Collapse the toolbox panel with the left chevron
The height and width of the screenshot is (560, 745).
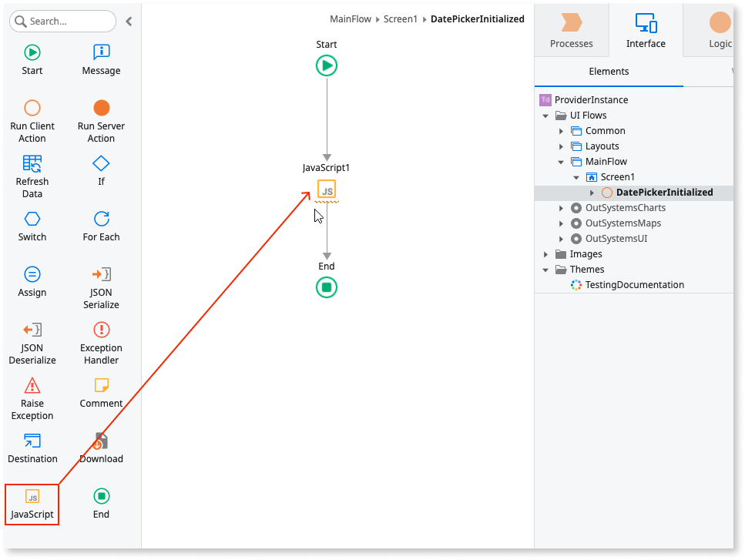[129, 22]
